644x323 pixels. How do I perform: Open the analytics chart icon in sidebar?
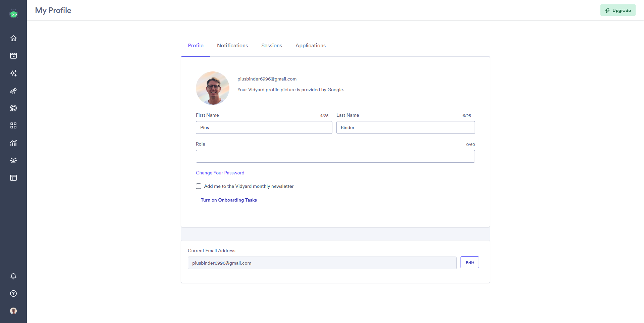pos(13,143)
